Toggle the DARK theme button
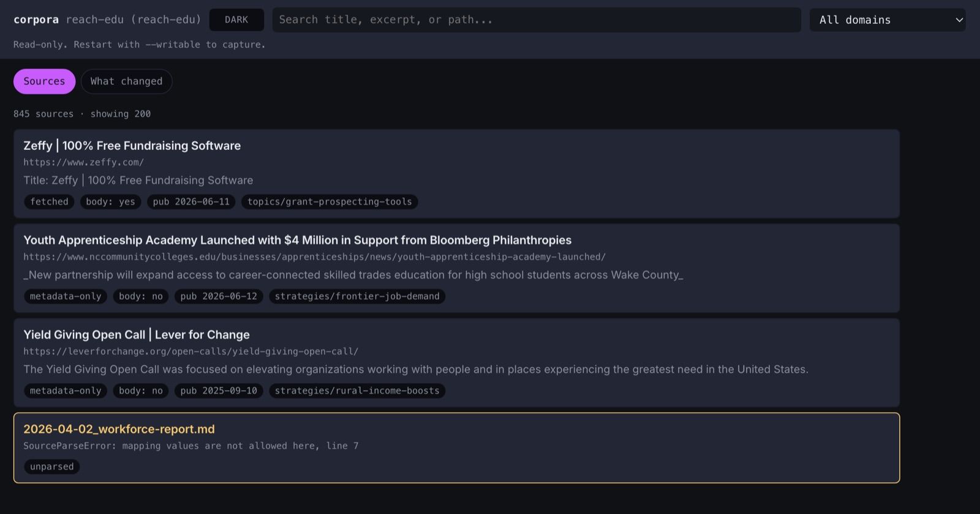 [236, 20]
